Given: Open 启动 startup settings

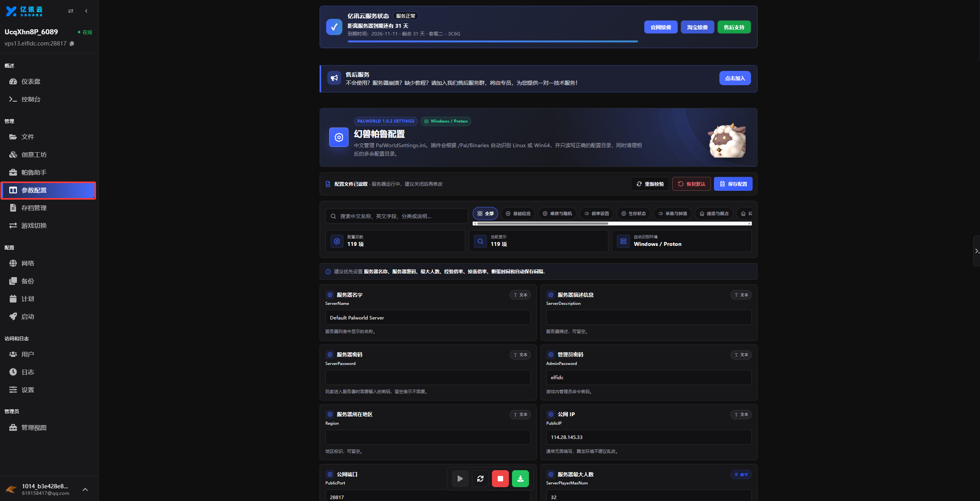Looking at the screenshot, I should pyautogui.click(x=48, y=316).
